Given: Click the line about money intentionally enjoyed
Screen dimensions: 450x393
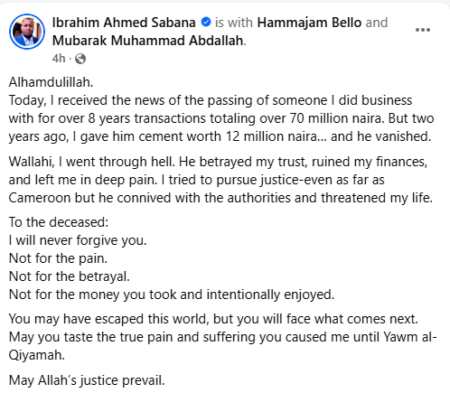Looking at the screenshot, I should click(171, 294).
